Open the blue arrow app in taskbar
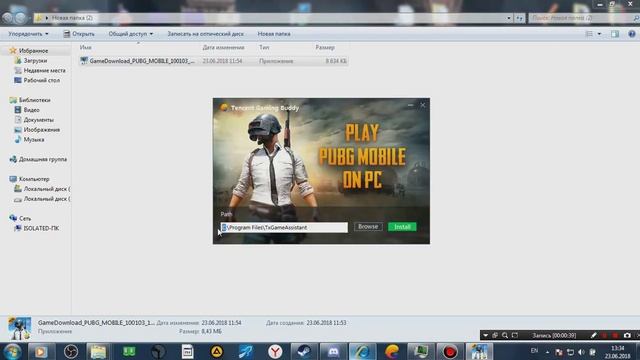 (x=246, y=351)
